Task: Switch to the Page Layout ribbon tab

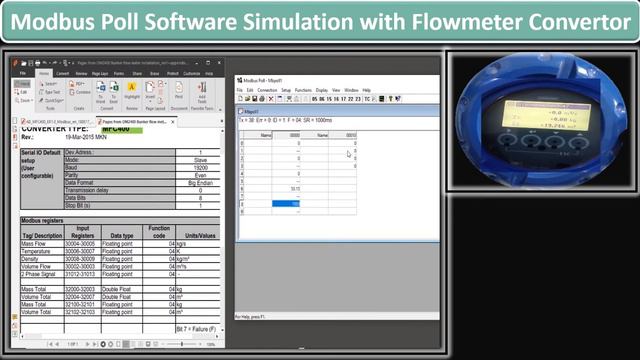Action: 100,73
